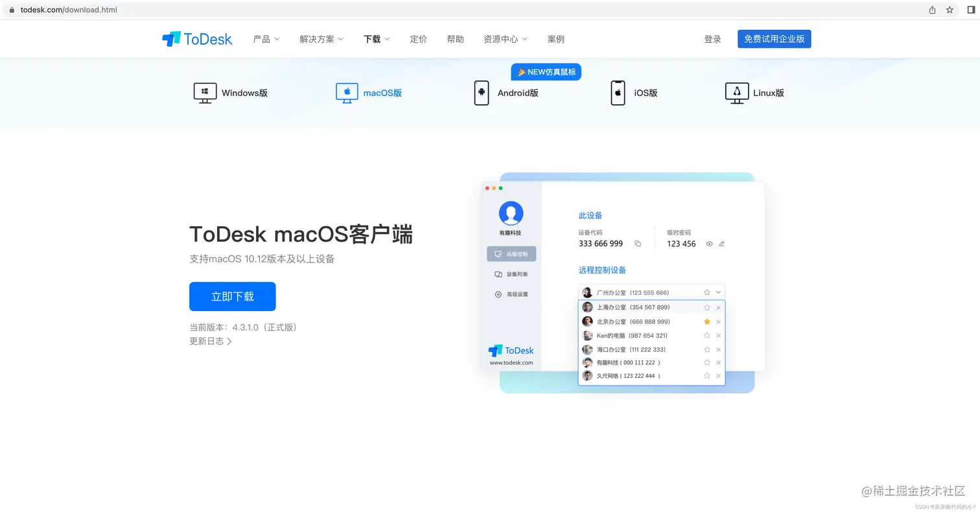980x512 pixels.
Task: Click the 立即下载 download button
Action: click(x=232, y=296)
